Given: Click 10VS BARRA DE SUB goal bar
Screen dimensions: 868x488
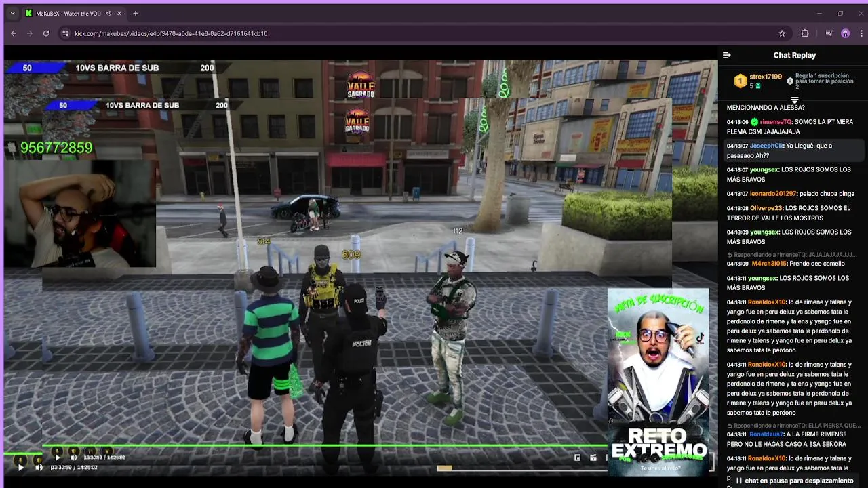Looking at the screenshot, I should (x=119, y=68).
